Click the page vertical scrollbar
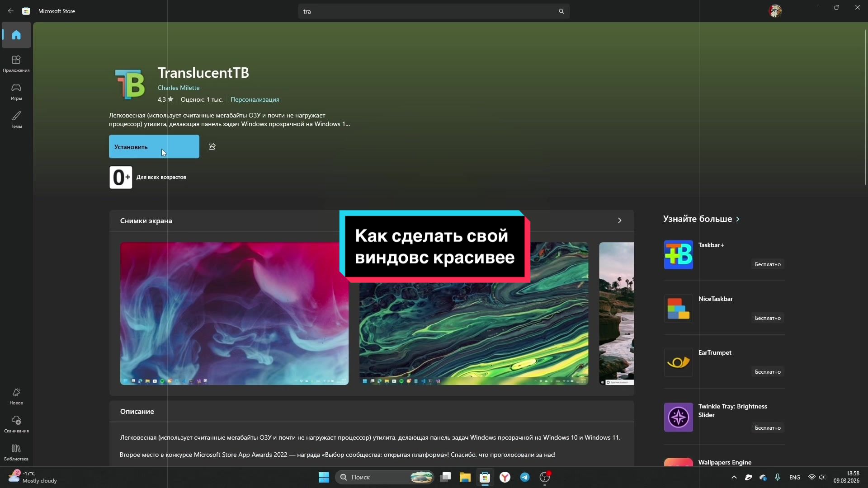Screen dimensions: 868x488 865,107
